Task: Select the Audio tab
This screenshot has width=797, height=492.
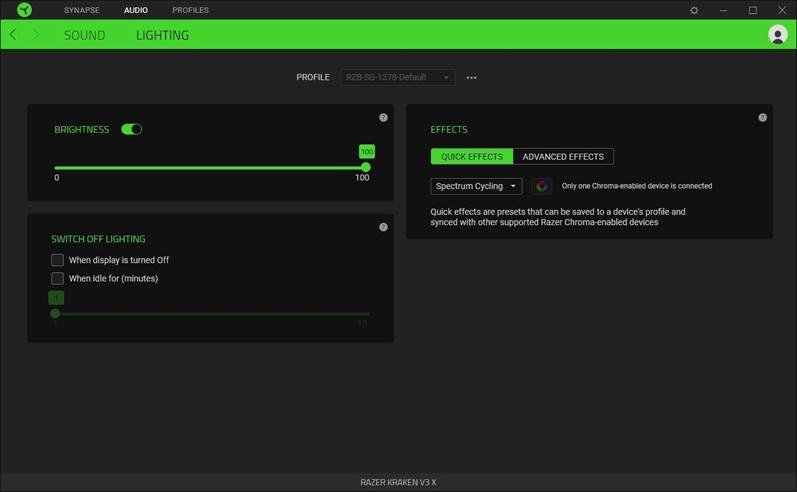Action: 136,10
